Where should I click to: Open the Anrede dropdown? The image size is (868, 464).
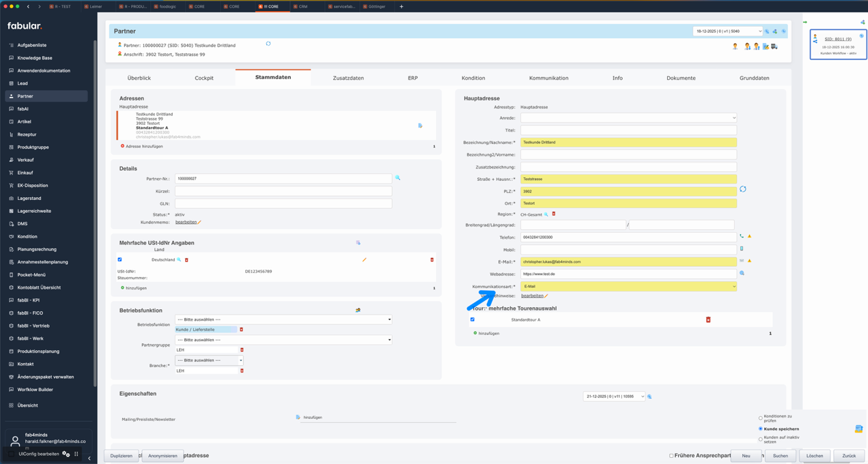[628, 118]
